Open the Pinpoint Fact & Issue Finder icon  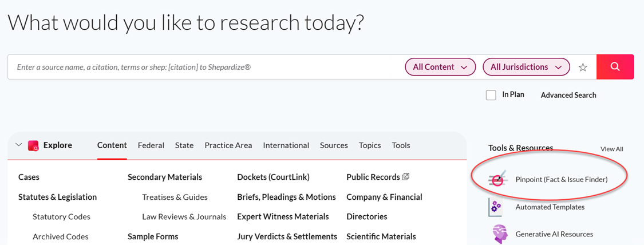[498, 179]
